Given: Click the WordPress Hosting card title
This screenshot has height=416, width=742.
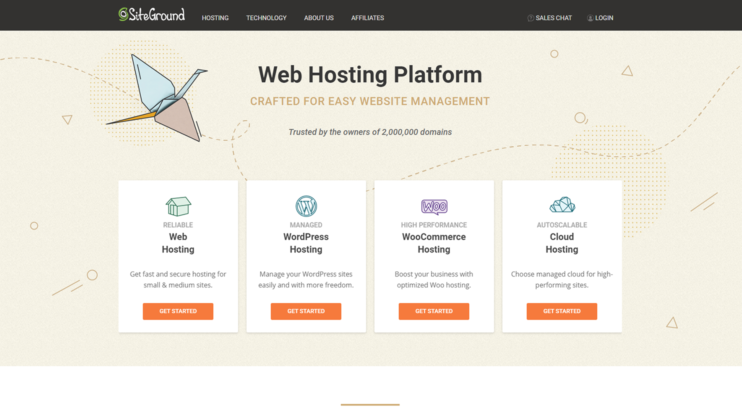Looking at the screenshot, I should 306,243.
